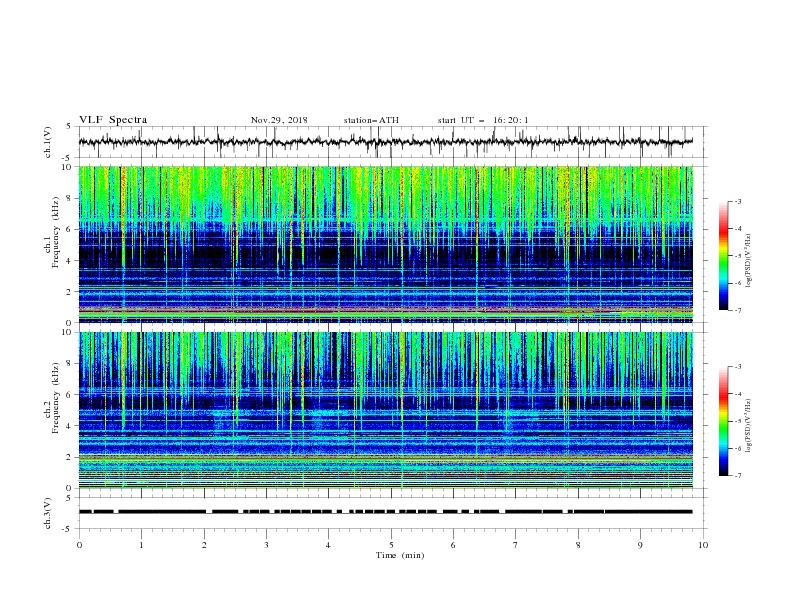The height and width of the screenshot is (612, 792).
Task: Select the Nov.29, 2018 date label
Action: [x=279, y=120]
